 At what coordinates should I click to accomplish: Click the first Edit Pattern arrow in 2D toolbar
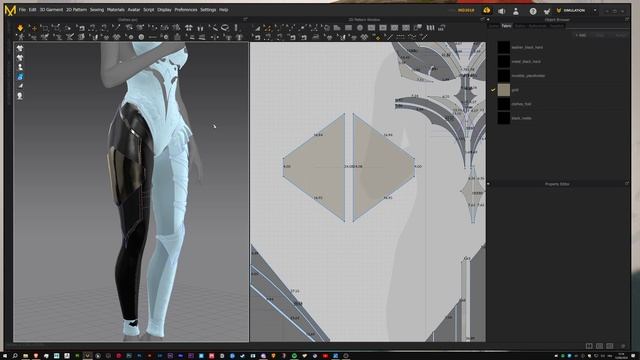click(x=257, y=28)
